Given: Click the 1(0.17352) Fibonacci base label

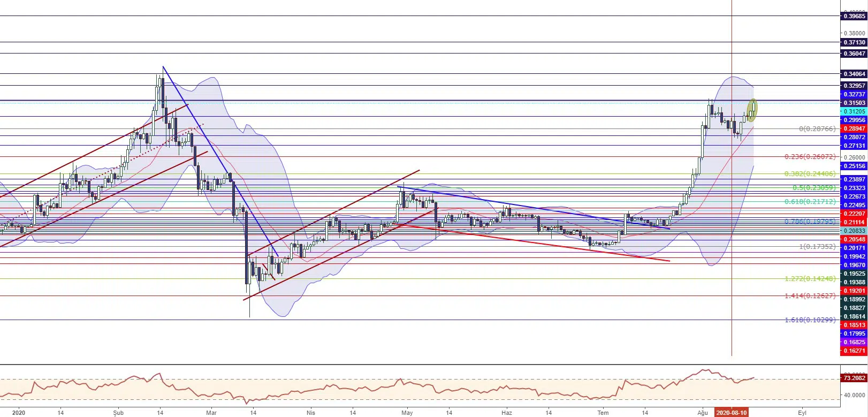Looking at the screenshot, I should point(817,247).
